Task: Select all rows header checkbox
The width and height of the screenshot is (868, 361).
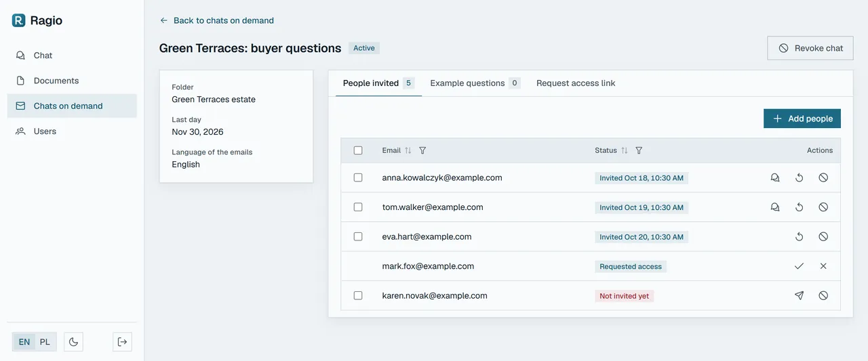Action: 358,150
